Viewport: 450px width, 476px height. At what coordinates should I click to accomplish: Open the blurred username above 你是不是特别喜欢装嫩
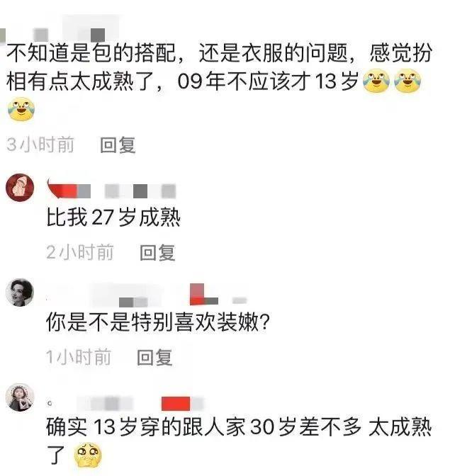(147, 294)
